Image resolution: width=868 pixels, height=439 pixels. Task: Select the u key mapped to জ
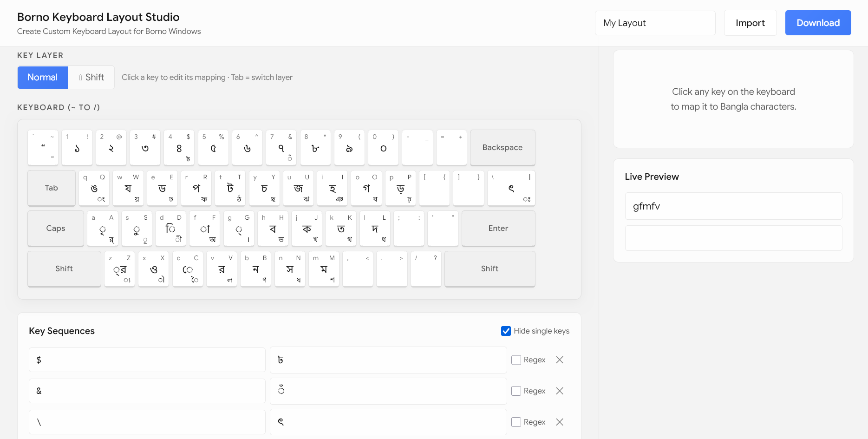[x=299, y=188]
